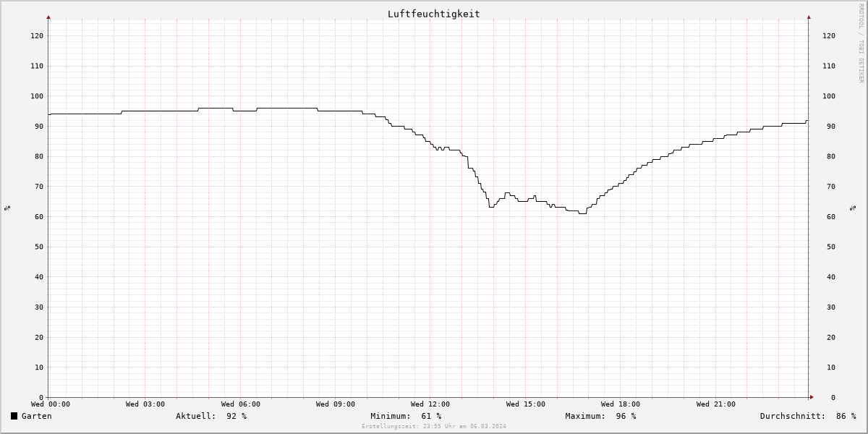Viewport: 868px width, 434px height.
Task: Click the 100 label on right axis
Action: [829, 96]
